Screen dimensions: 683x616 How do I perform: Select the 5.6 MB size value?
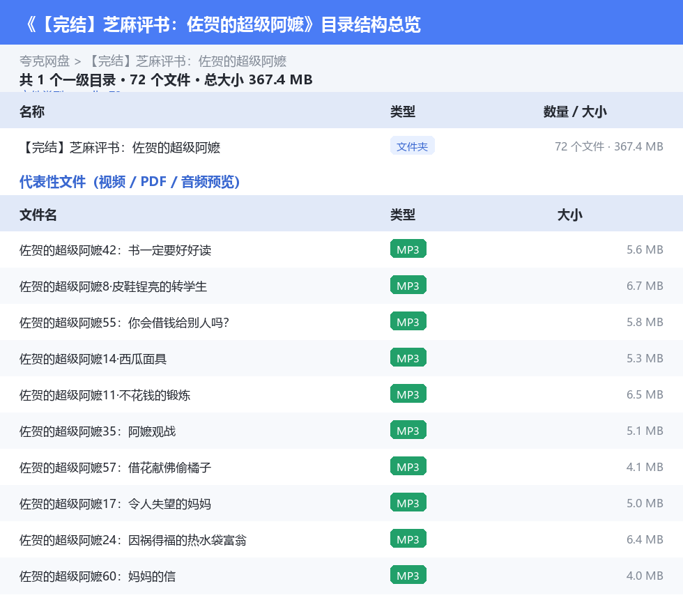[x=645, y=249]
